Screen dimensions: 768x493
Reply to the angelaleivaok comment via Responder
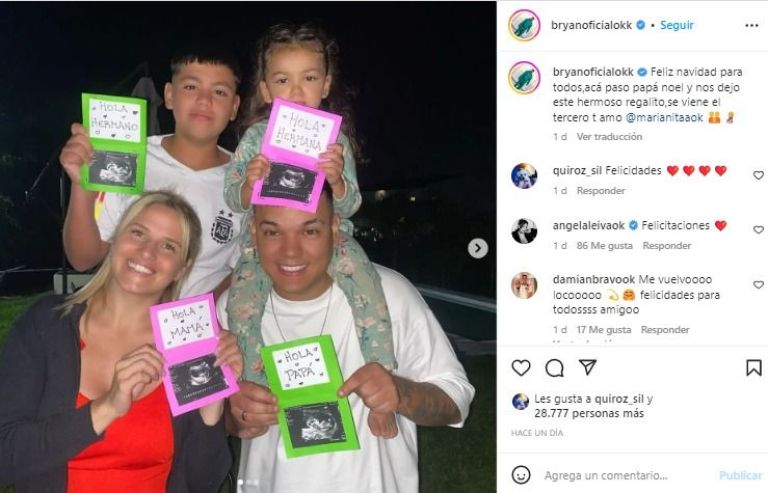[667, 245]
